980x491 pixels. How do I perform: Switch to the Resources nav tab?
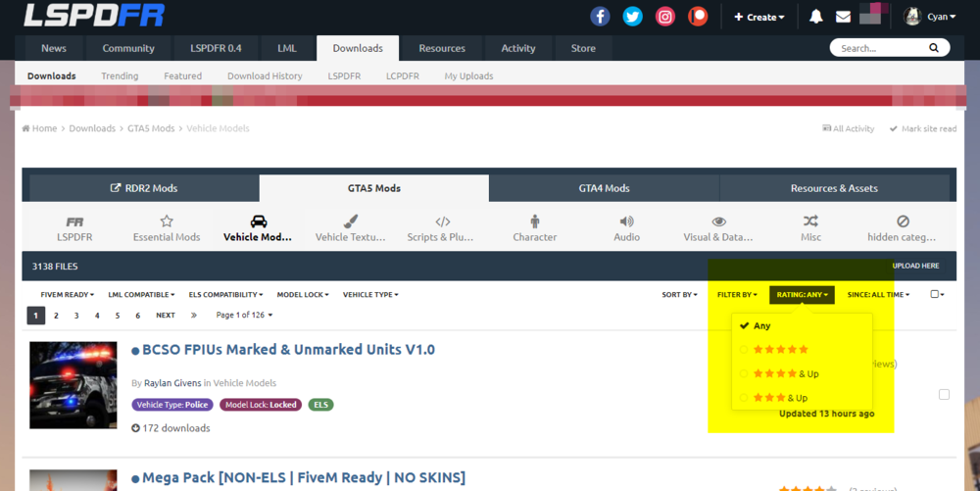(442, 48)
